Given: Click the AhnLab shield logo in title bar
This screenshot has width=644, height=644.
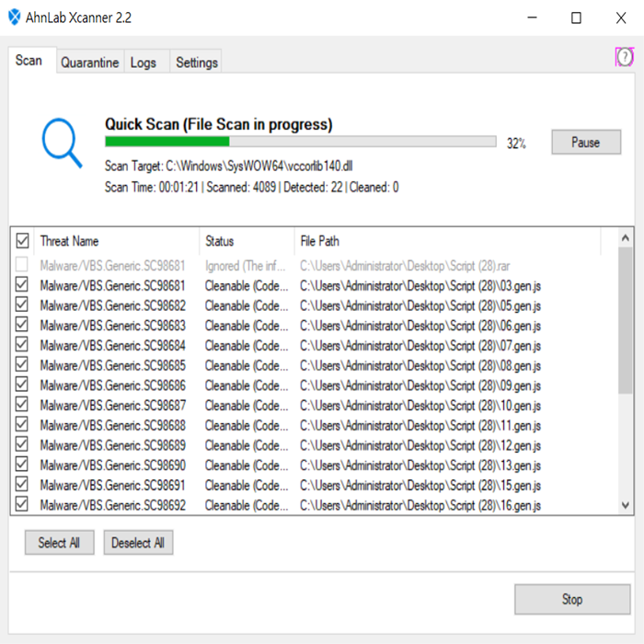Looking at the screenshot, I should click(15, 17).
